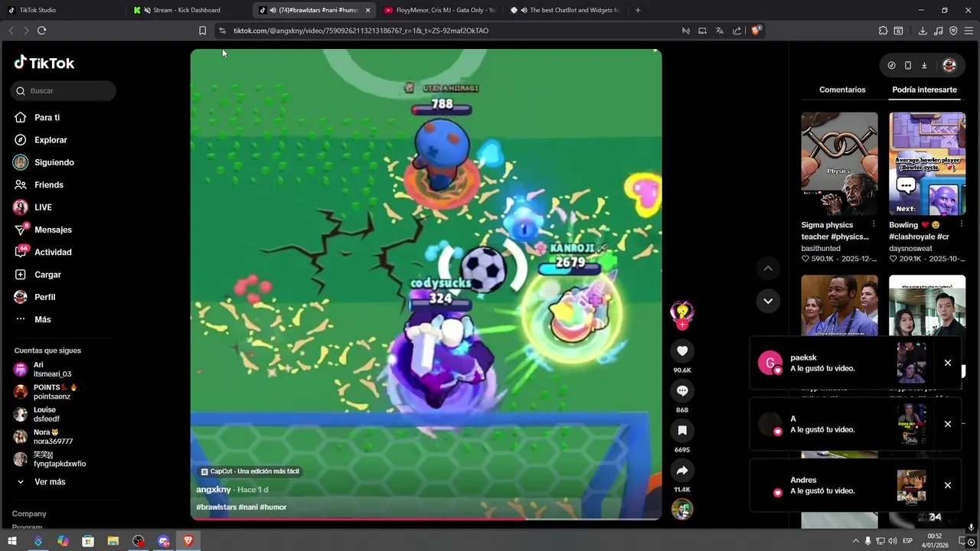Screen dimensions: 980x551
Task: Click the TikTok logo
Action: pos(44,63)
